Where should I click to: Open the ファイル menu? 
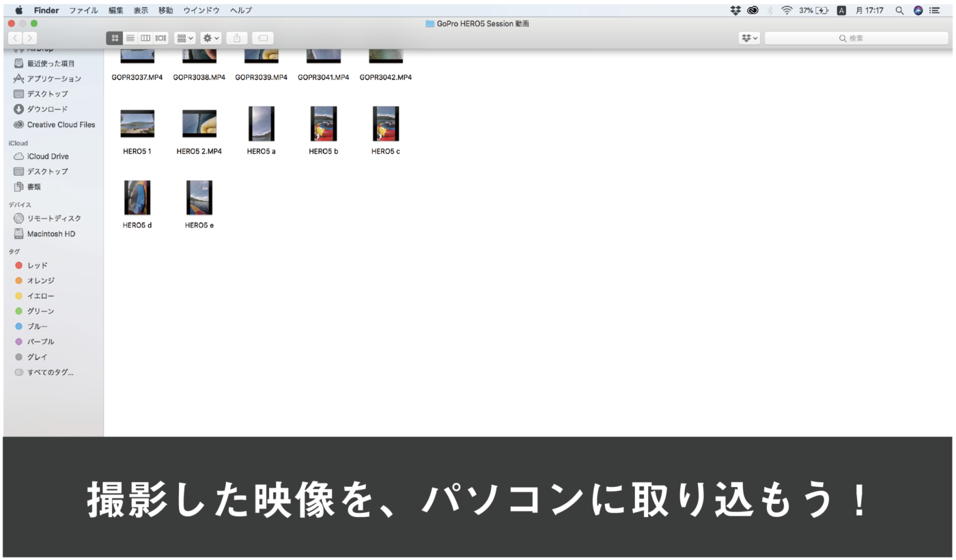83,10
